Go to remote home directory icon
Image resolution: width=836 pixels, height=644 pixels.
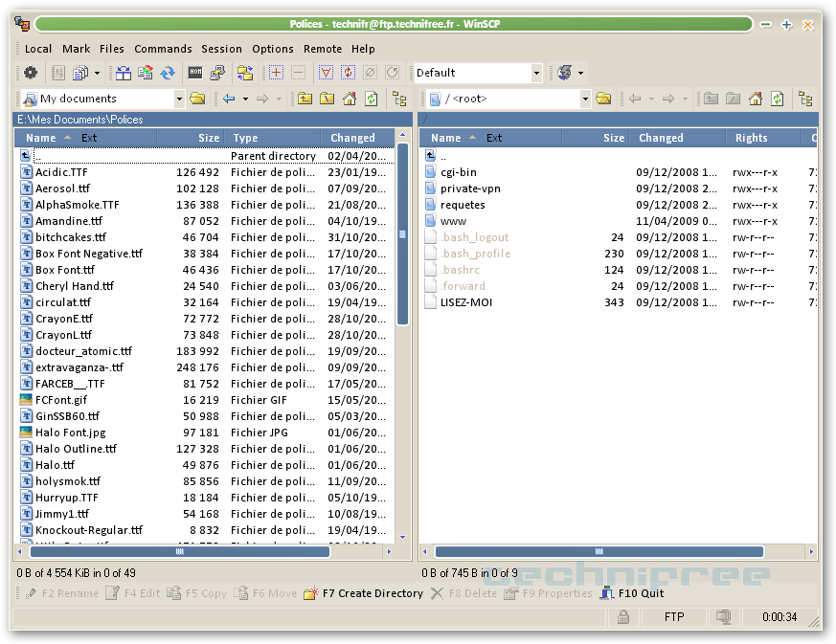pyautogui.click(x=756, y=99)
